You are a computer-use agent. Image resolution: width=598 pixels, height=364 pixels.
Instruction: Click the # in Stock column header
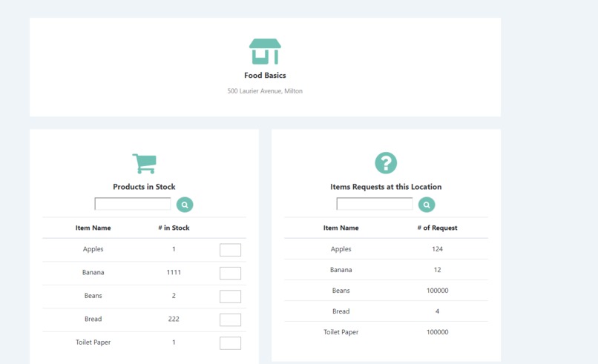tap(174, 228)
